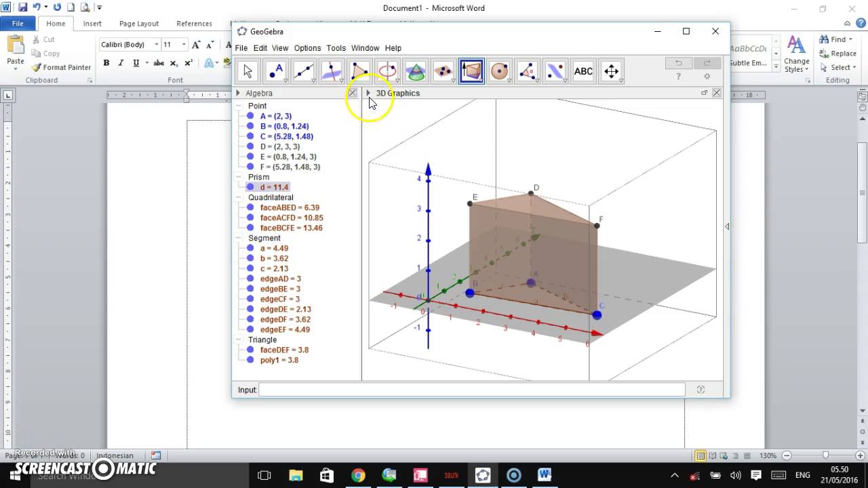Close the 3D Graphics view panel
868x488 pixels.
(716, 93)
